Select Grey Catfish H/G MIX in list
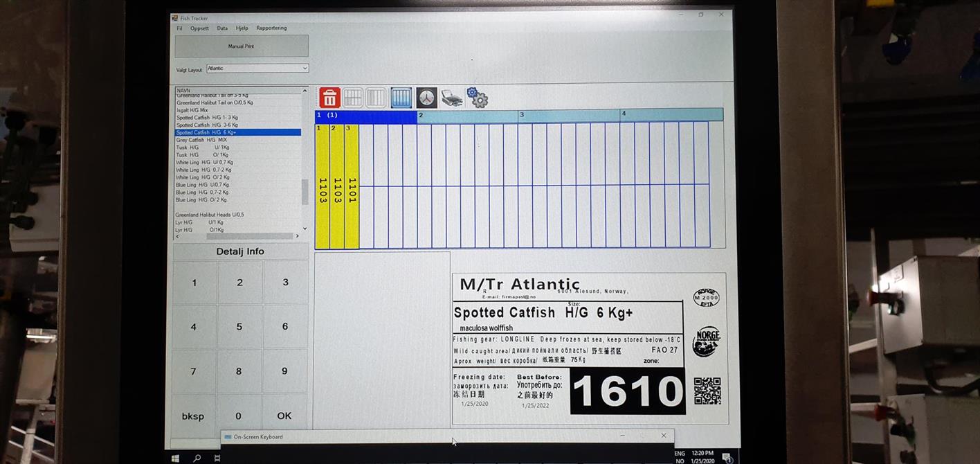980x464 pixels. [x=201, y=140]
